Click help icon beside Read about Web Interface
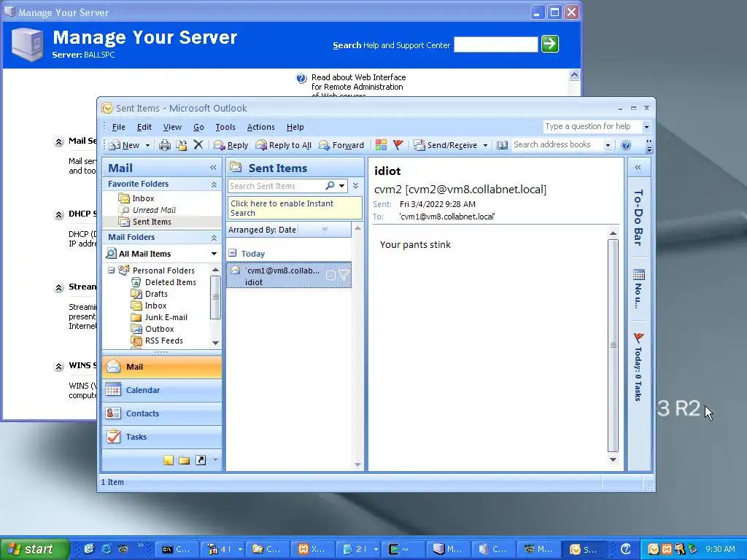The width and height of the screenshot is (747, 560). (301, 79)
